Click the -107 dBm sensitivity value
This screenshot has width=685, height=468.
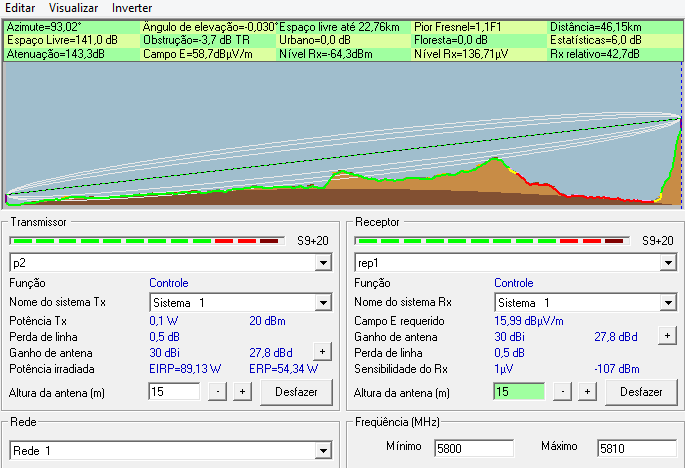click(617, 369)
